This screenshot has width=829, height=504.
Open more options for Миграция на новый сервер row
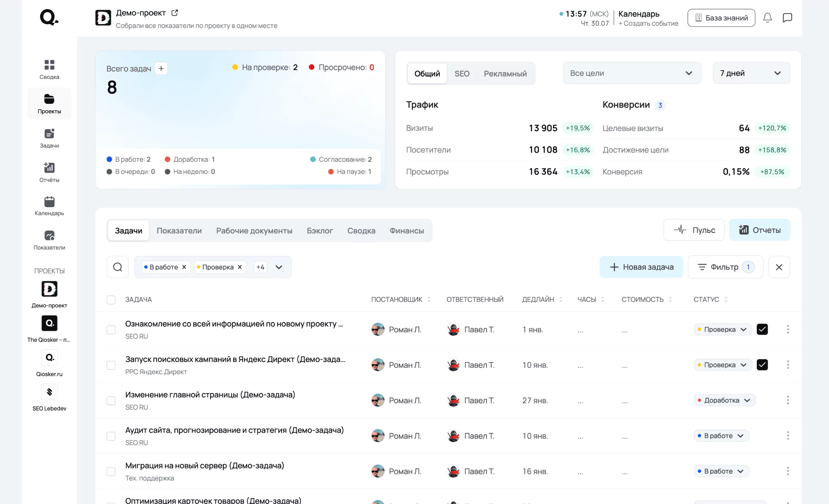point(788,471)
